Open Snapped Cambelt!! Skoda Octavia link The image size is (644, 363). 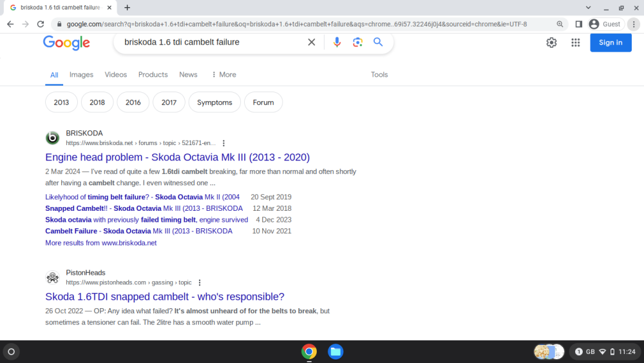point(144,208)
